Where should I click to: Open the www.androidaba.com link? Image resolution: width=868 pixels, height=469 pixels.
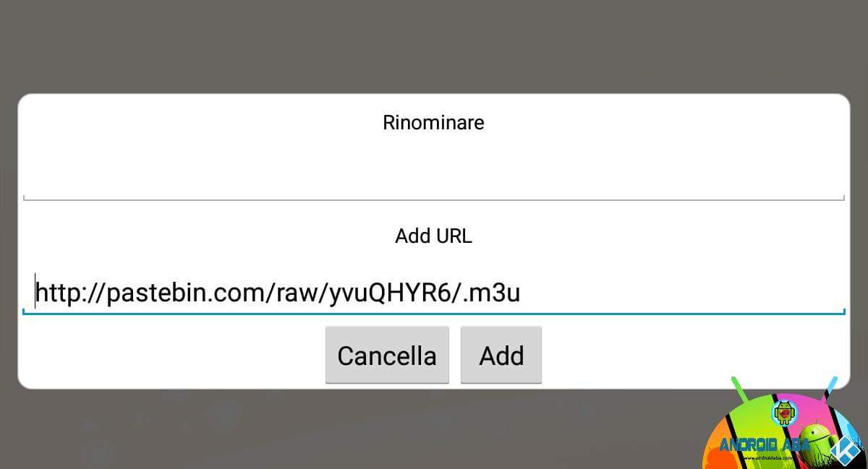click(x=767, y=457)
